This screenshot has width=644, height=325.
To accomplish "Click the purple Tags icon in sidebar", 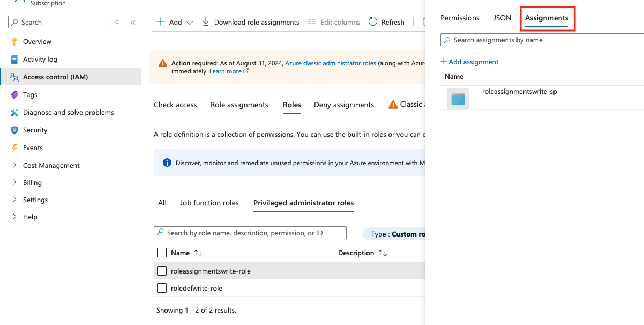I will 14,95.
